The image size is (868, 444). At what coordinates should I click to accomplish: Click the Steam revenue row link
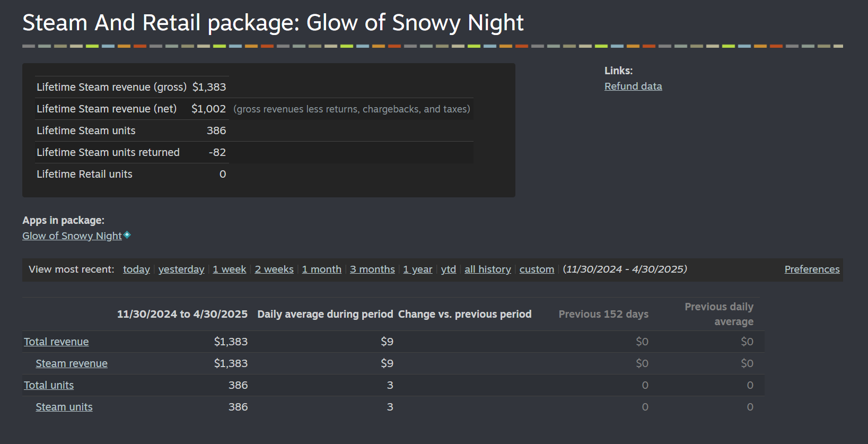click(72, 364)
